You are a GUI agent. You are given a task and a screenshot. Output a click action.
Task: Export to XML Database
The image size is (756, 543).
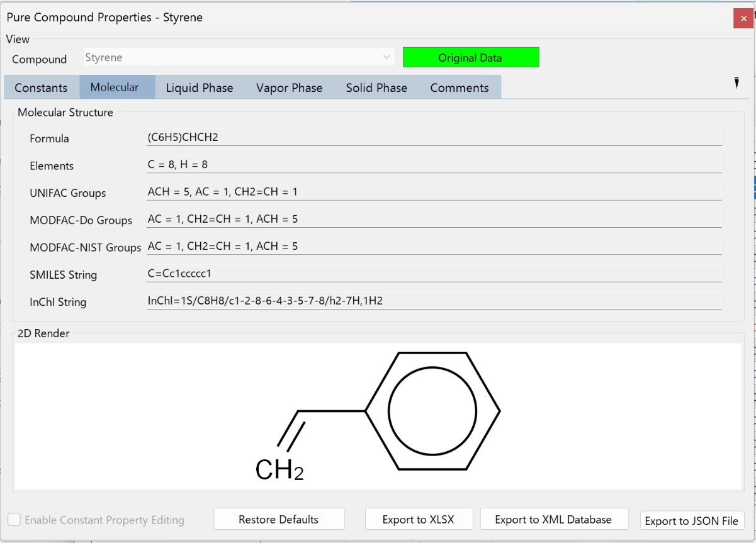coord(554,519)
